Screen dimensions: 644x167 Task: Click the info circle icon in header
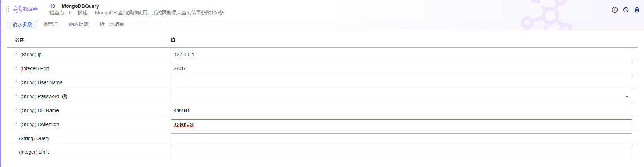[x=615, y=10]
